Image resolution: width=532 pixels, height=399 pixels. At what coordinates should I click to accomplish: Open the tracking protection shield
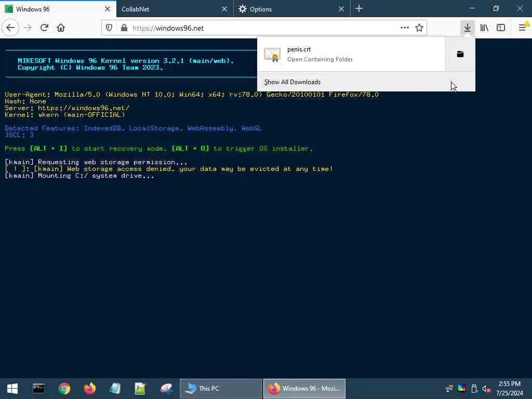(109, 28)
